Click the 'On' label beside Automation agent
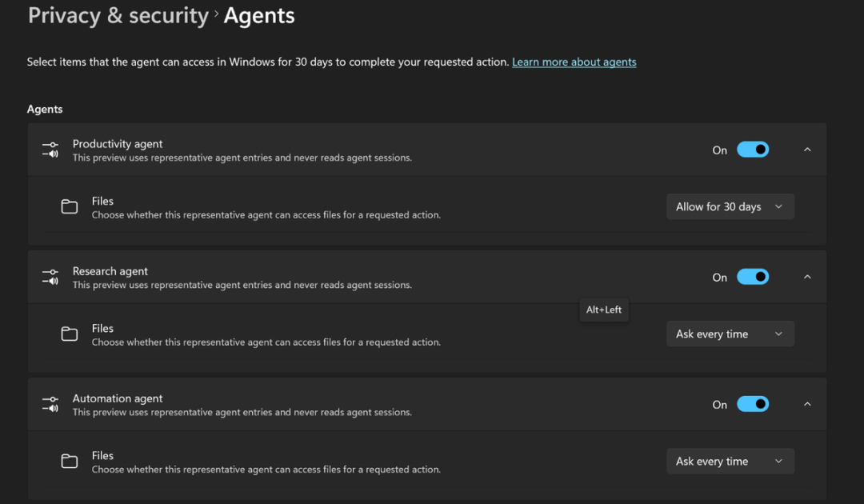864x504 pixels. pos(720,405)
